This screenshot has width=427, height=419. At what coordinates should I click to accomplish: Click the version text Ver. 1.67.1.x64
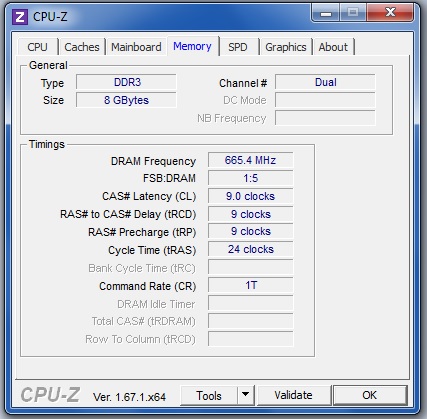(x=129, y=397)
